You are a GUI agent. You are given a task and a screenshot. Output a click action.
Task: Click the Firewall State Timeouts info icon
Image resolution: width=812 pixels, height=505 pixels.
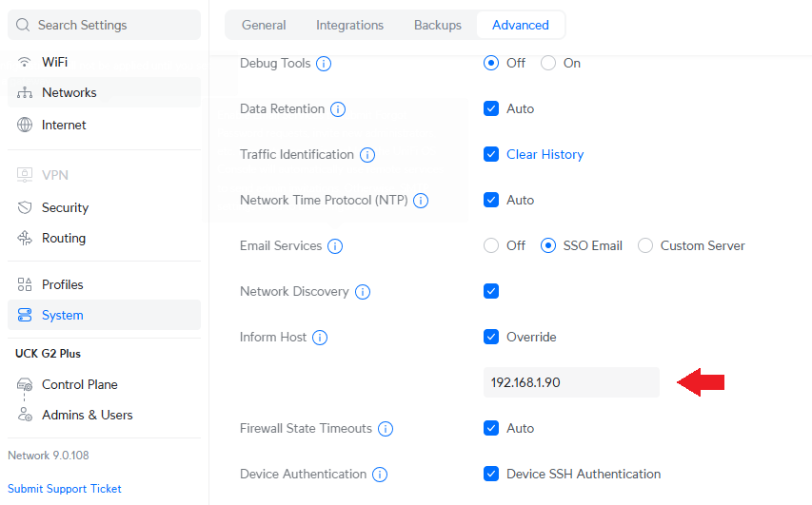click(386, 429)
